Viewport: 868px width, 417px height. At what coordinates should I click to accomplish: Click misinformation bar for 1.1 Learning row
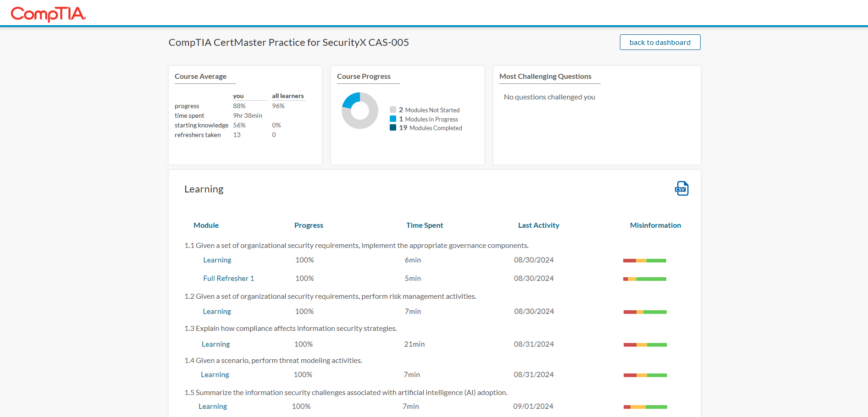[x=645, y=260]
